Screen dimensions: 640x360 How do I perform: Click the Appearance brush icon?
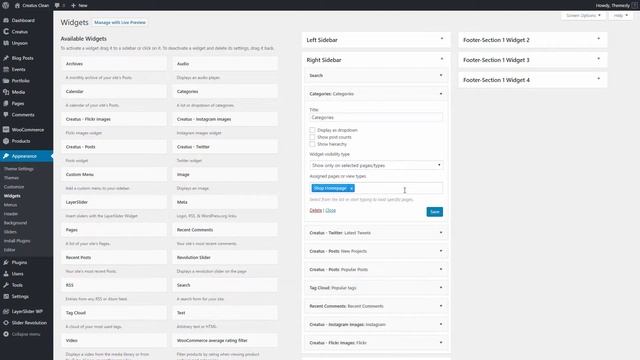click(x=6, y=156)
